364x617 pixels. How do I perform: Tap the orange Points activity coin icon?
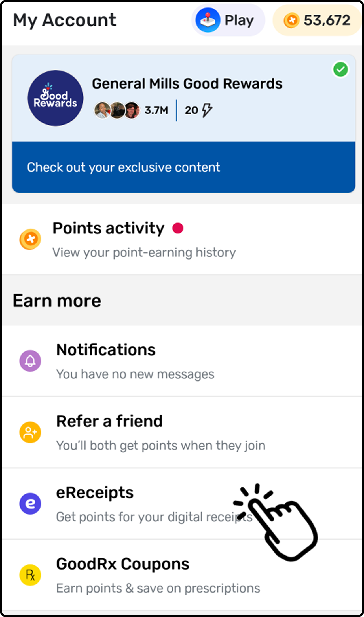pos(30,239)
